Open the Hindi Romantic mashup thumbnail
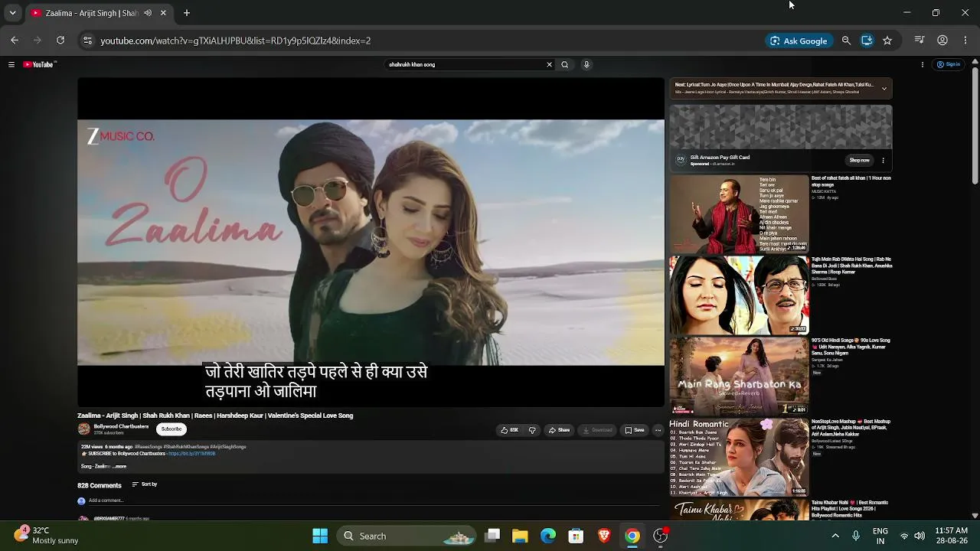 739,458
